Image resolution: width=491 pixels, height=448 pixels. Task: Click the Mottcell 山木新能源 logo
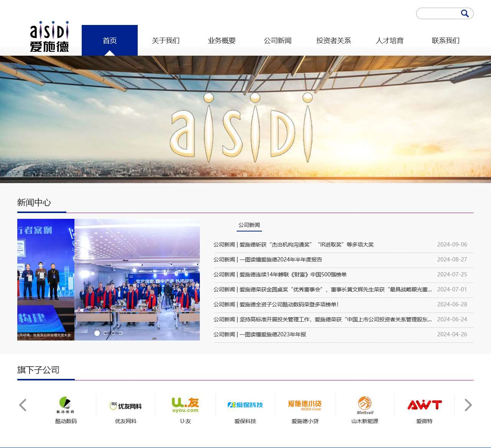coord(365,405)
